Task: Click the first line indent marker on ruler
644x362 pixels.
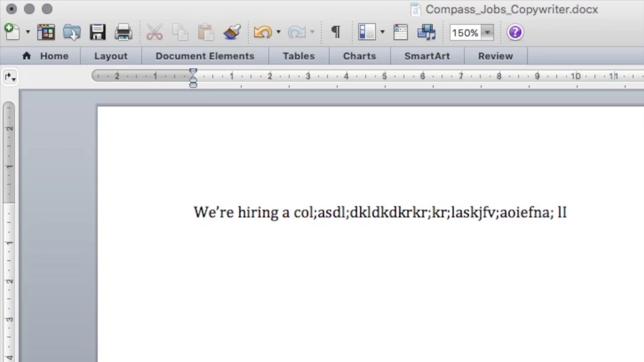Action: (x=193, y=73)
